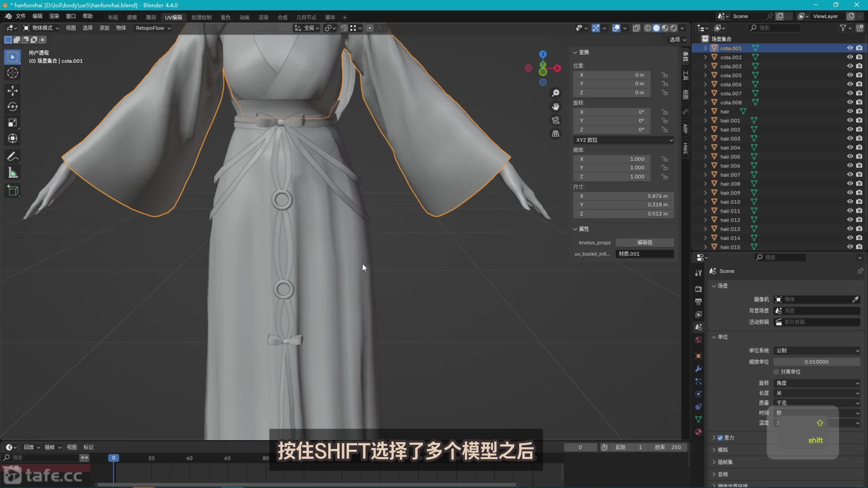Click the 缩放单位 0.010000 value field
The height and width of the screenshot is (488, 868).
[x=816, y=362]
